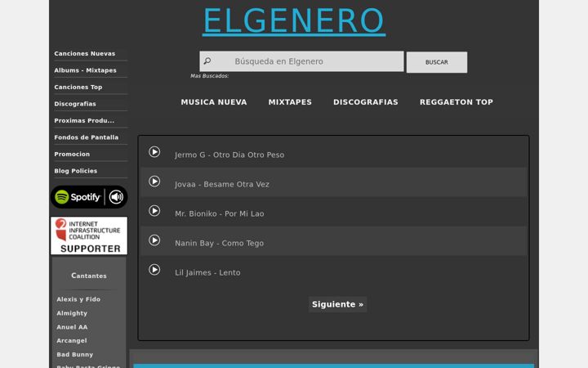Click Siguiente » to go to next page
Viewport: 588px width, 368px height.
pyautogui.click(x=337, y=304)
